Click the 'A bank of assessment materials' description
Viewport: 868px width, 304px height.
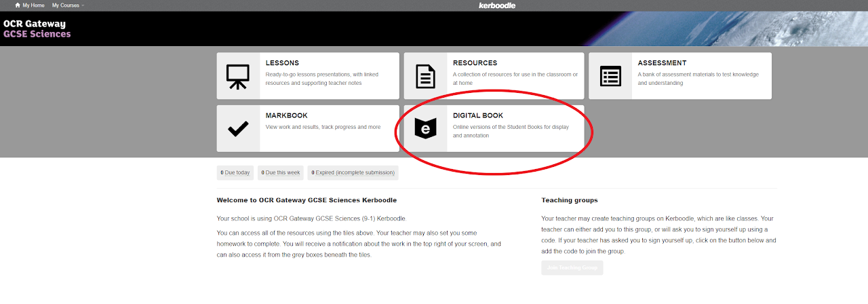coord(698,79)
